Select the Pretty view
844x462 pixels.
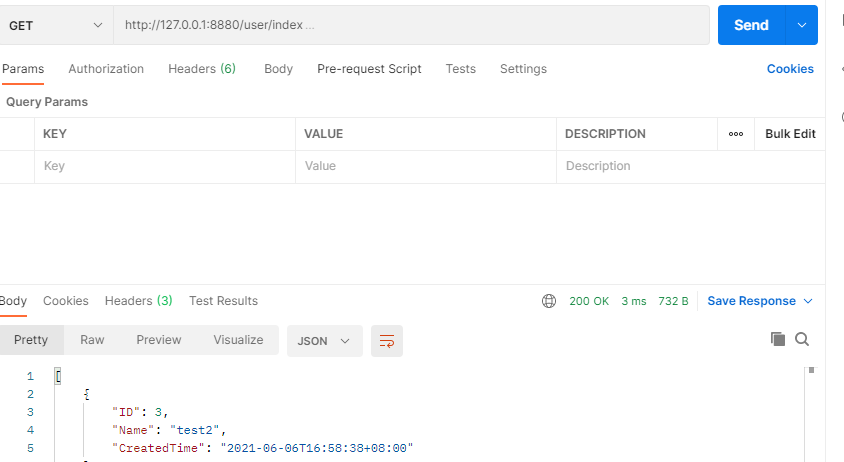[31, 340]
